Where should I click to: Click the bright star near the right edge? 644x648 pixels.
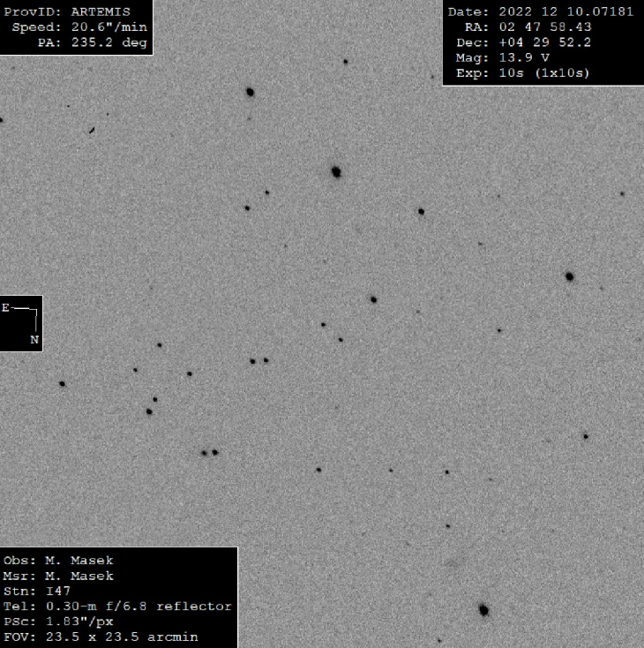(x=569, y=276)
